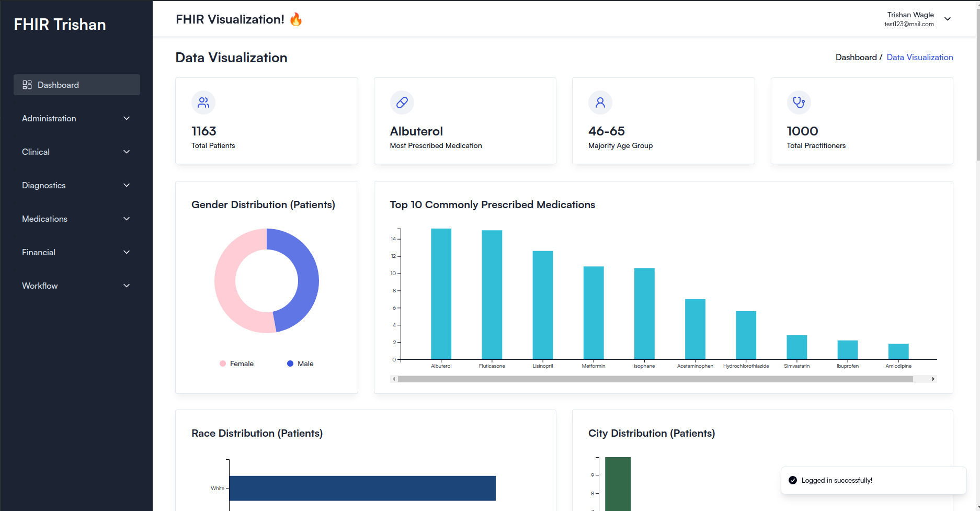The image size is (980, 511).
Task: Click the FHIR Trishan logo title
Action: pos(60,25)
